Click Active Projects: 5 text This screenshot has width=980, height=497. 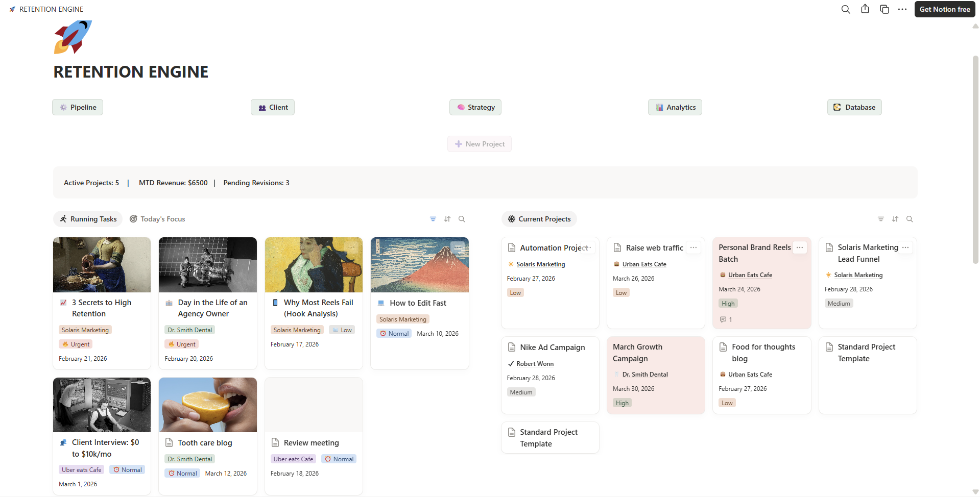tap(91, 183)
